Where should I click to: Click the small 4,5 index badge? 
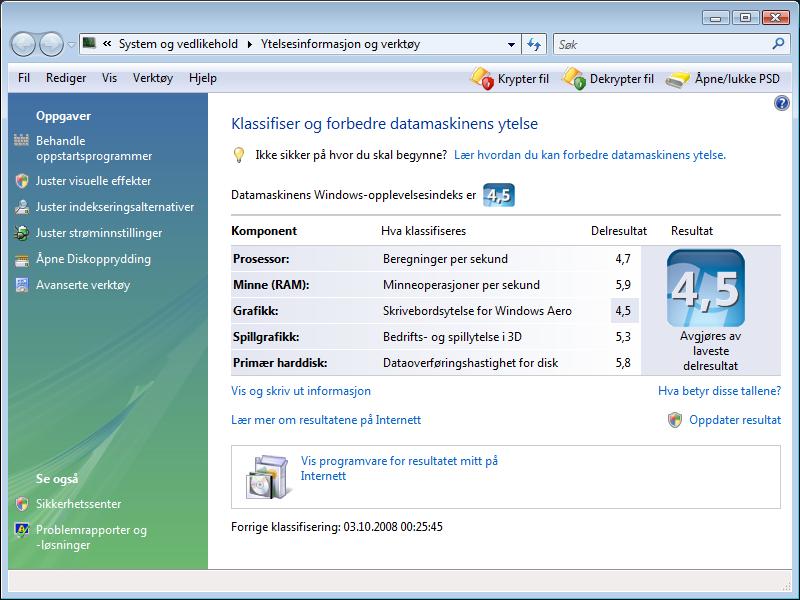[498, 195]
